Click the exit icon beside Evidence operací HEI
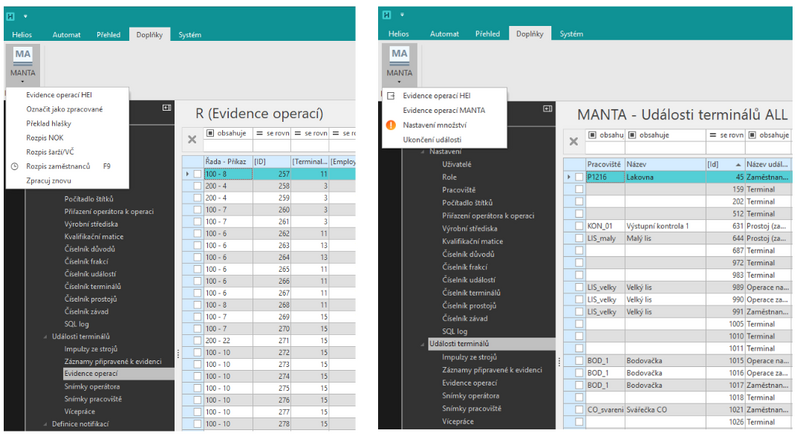Image resolution: width=800 pixels, height=442 pixels. (x=391, y=95)
